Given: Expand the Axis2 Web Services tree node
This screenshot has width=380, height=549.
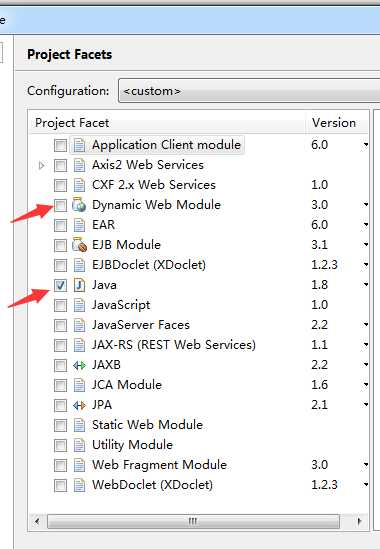Looking at the screenshot, I should (x=42, y=165).
